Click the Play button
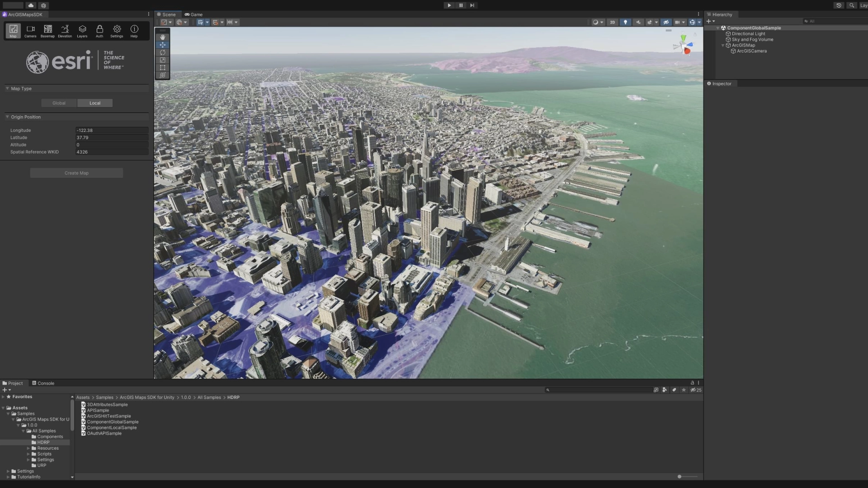The width and height of the screenshot is (868, 488). coord(449,5)
